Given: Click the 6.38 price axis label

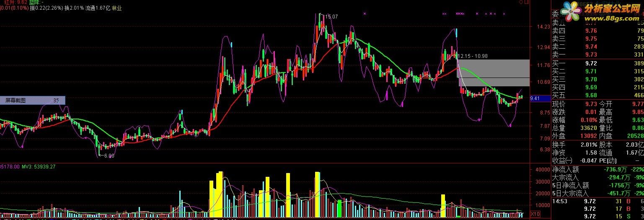Looking at the screenshot, I should (x=545, y=149).
